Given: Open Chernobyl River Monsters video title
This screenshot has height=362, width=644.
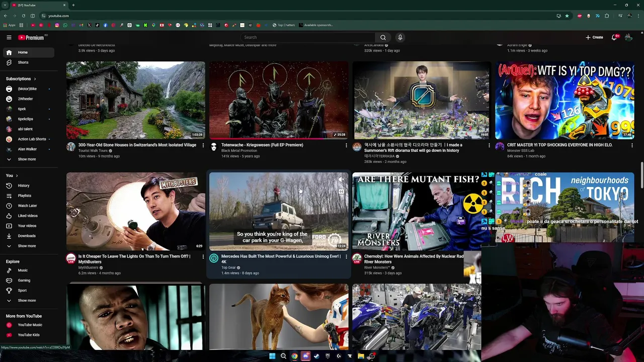Looking at the screenshot, I should 414,259.
